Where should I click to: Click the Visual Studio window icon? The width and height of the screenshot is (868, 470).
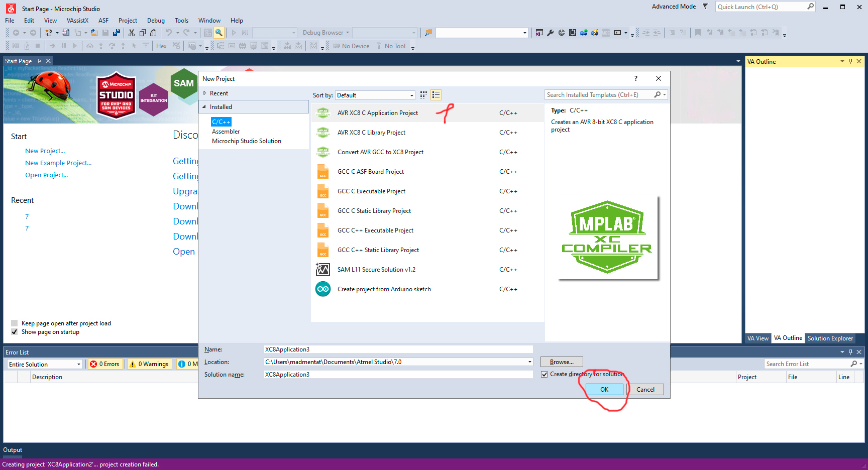tap(539, 33)
